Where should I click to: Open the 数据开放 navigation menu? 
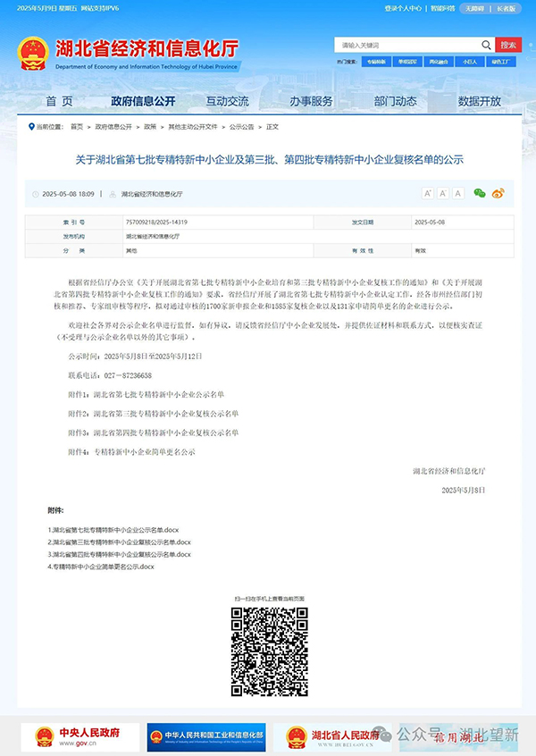pos(480,101)
